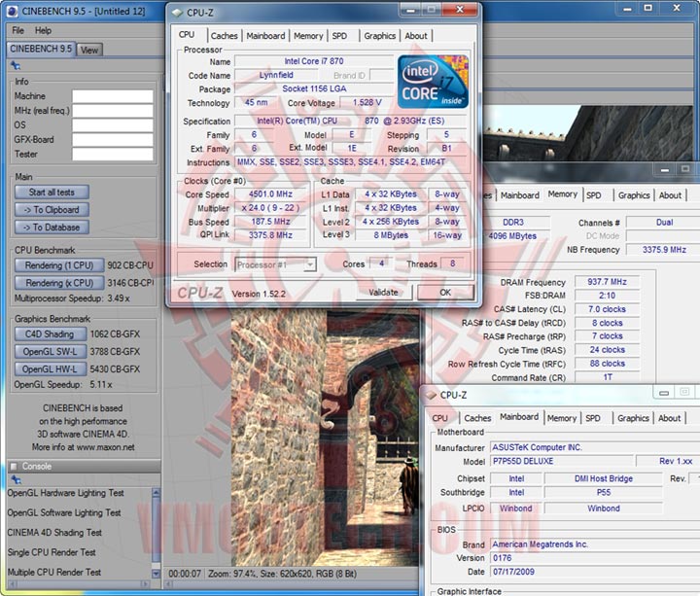This screenshot has width=700, height=596.
Task: Run Rendering (1 CPU) benchmark
Action: pos(59,265)
